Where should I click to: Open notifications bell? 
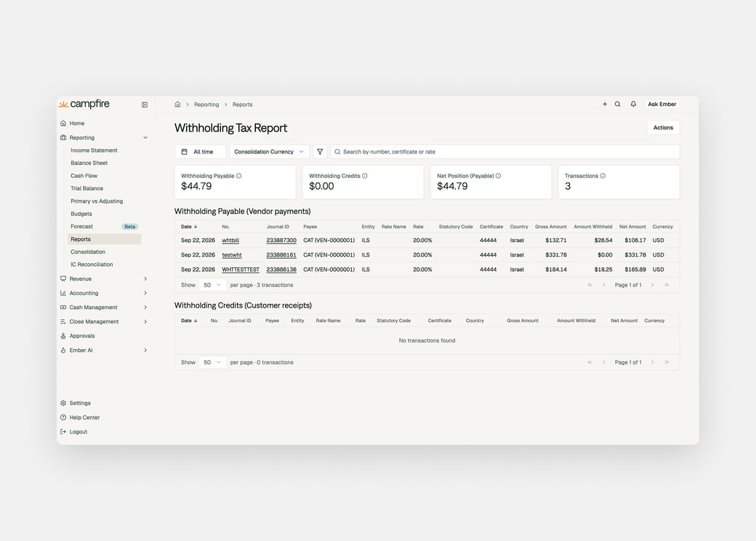[x=634, y=104]
